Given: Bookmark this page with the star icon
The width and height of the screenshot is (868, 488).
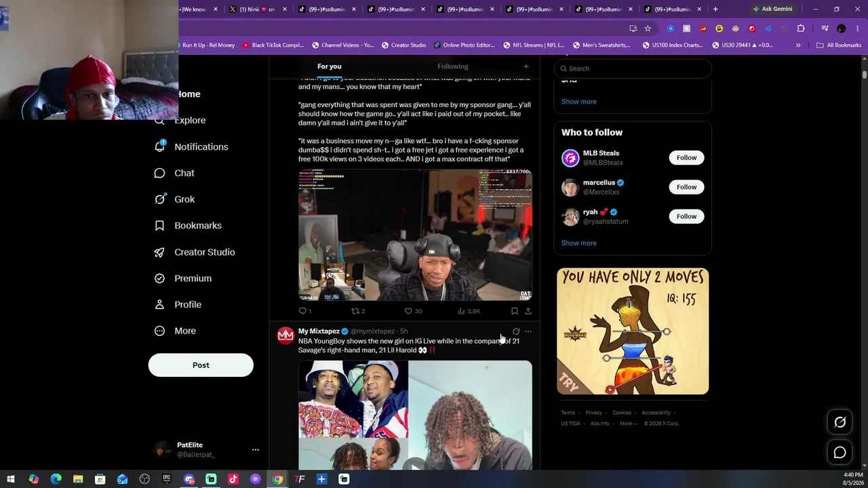Looking at the screenshot, I should (x=648, y=28).
